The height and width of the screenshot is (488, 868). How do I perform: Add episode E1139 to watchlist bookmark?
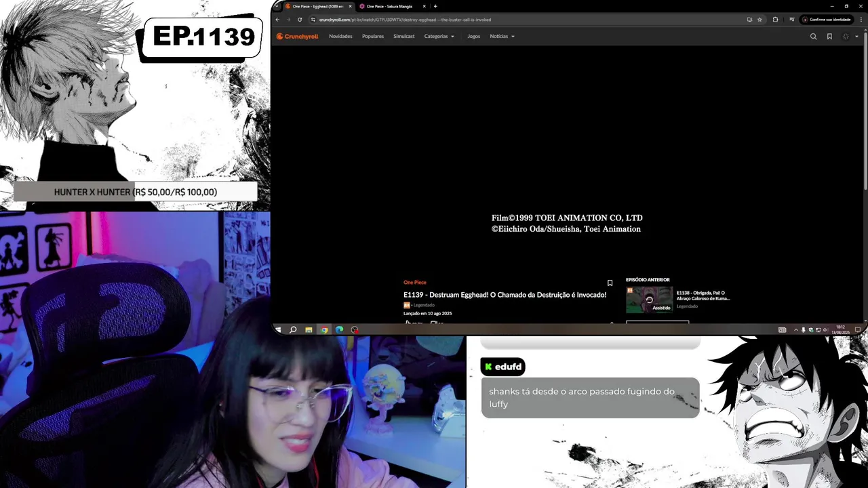pos(610,283)
